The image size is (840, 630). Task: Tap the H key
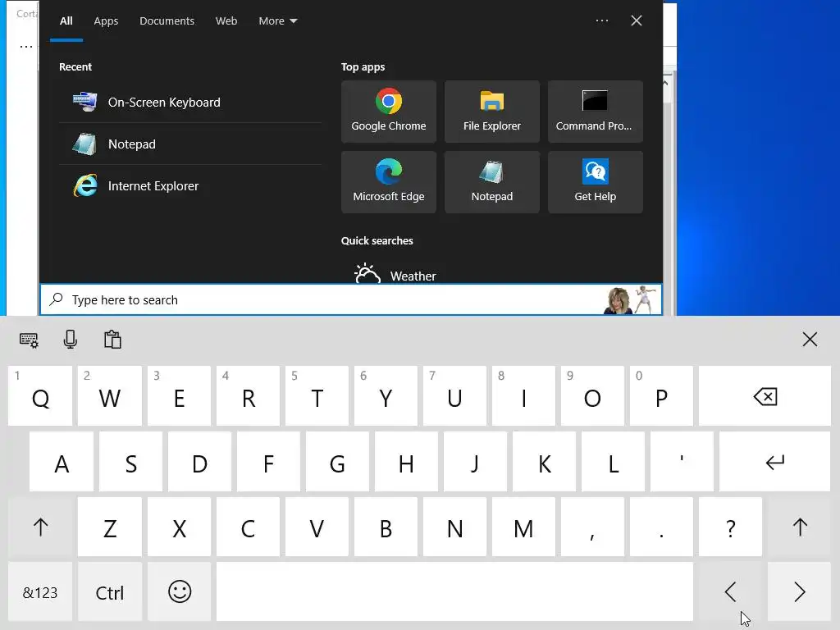click(x=406, y=462)
